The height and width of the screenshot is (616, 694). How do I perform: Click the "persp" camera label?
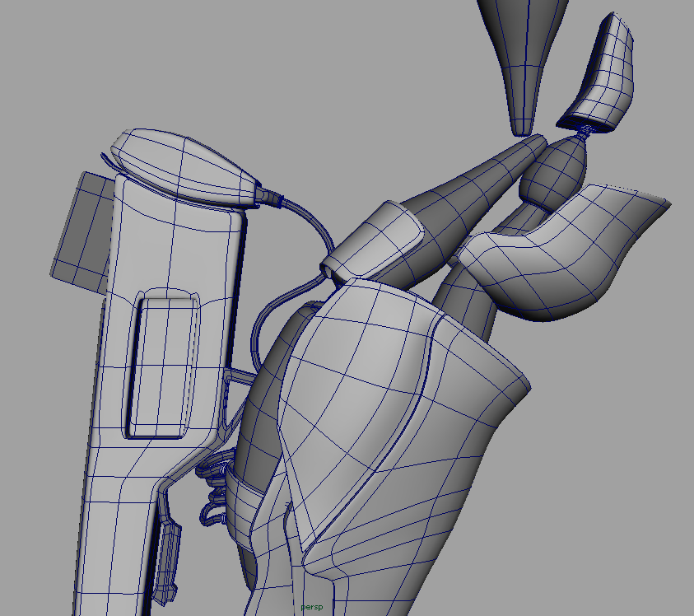pyautogui.click(x=311, y=607)
